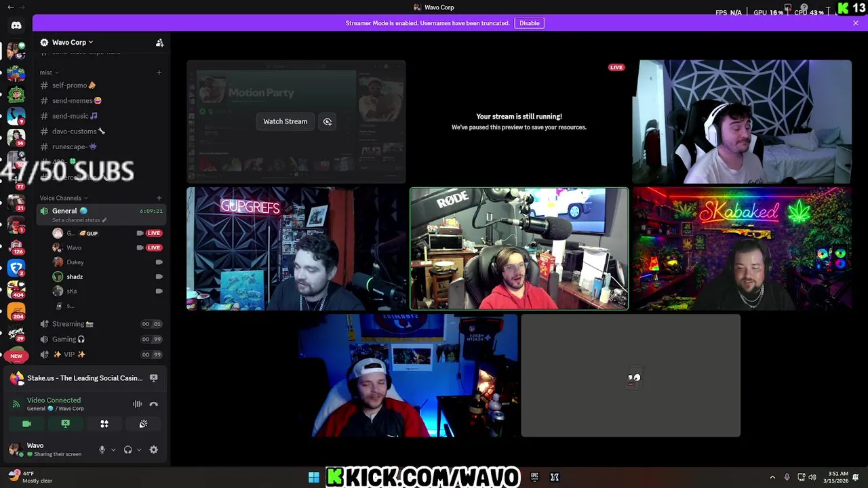Open the soundboard button
868x488 pixels.
143,424
